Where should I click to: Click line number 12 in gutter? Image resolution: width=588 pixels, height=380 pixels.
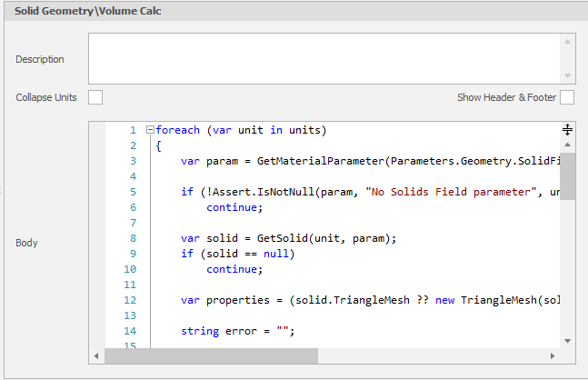click(x=130, y=300)
